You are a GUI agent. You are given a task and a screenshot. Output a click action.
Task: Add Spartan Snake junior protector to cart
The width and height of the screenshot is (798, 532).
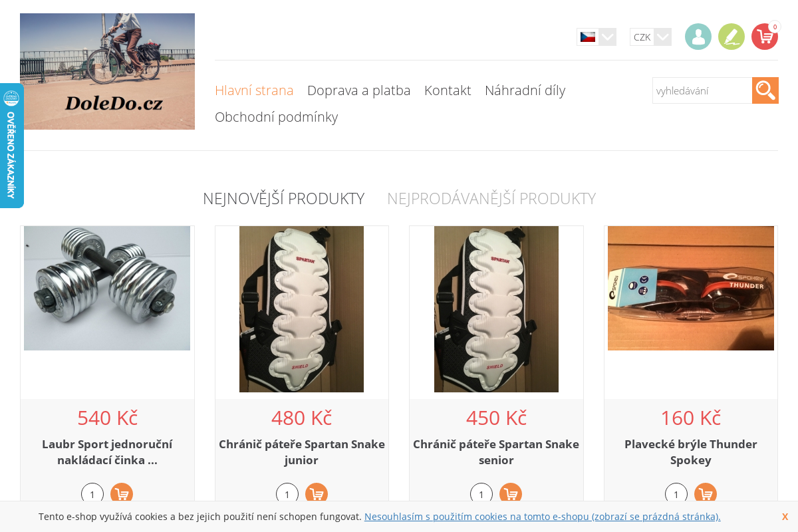[x=317, y=494]
